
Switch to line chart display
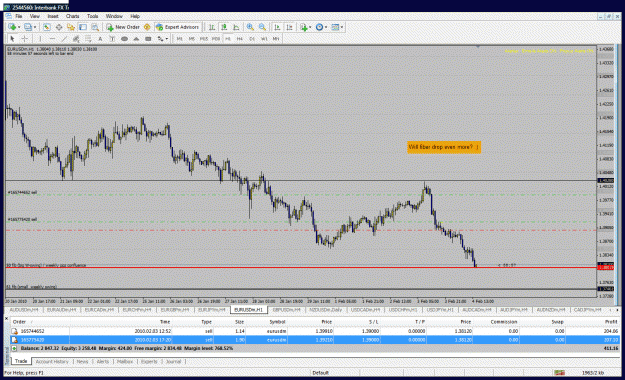tap(236, 27)
